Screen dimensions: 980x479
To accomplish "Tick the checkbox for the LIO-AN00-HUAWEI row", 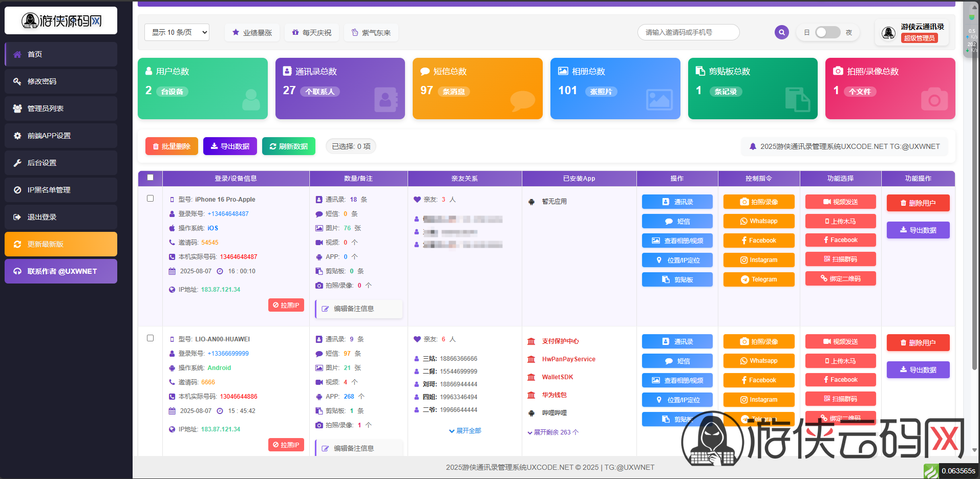I will pos(150,338).
